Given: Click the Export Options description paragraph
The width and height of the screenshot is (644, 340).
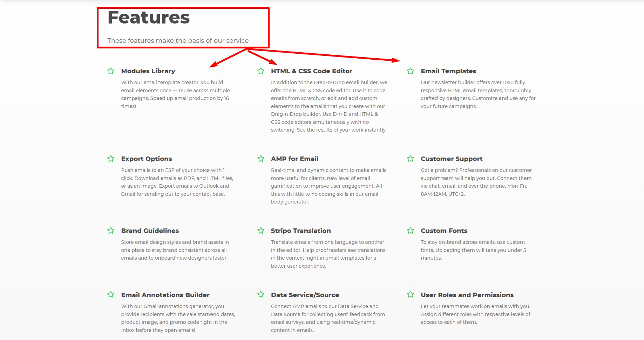Looking at the screenshot, I should point(177,182).
